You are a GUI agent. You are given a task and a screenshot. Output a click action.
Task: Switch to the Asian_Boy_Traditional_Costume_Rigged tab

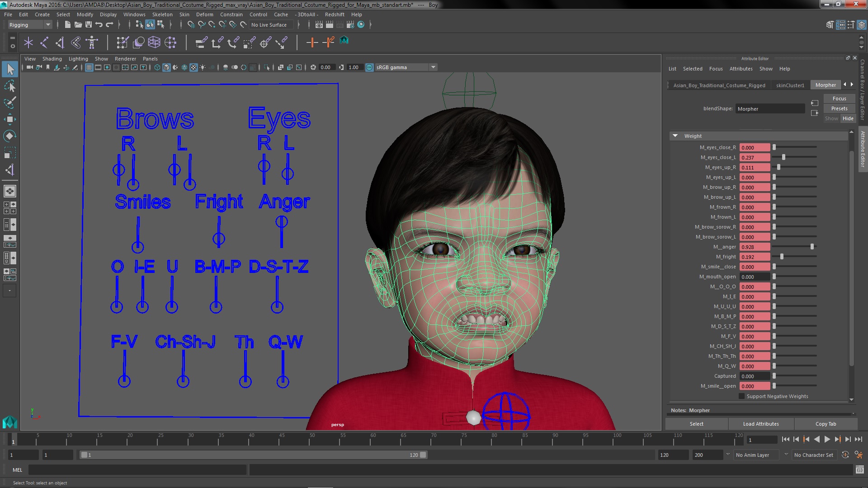coord(719,85)
